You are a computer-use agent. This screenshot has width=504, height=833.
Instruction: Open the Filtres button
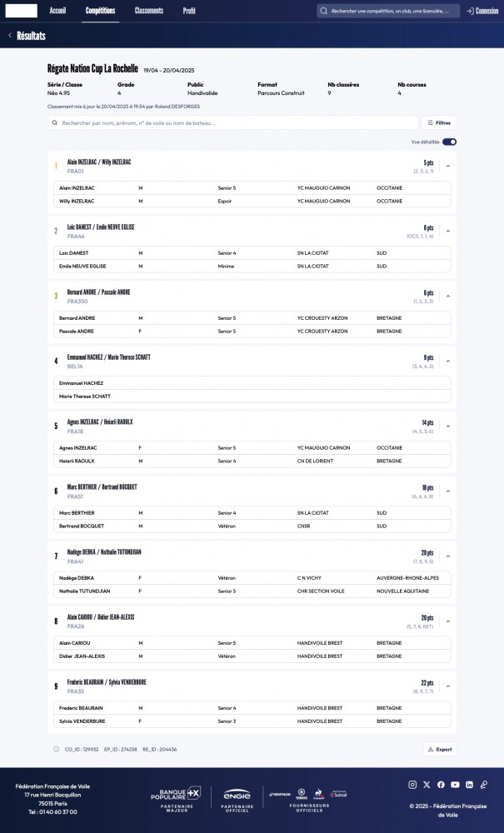439,122
